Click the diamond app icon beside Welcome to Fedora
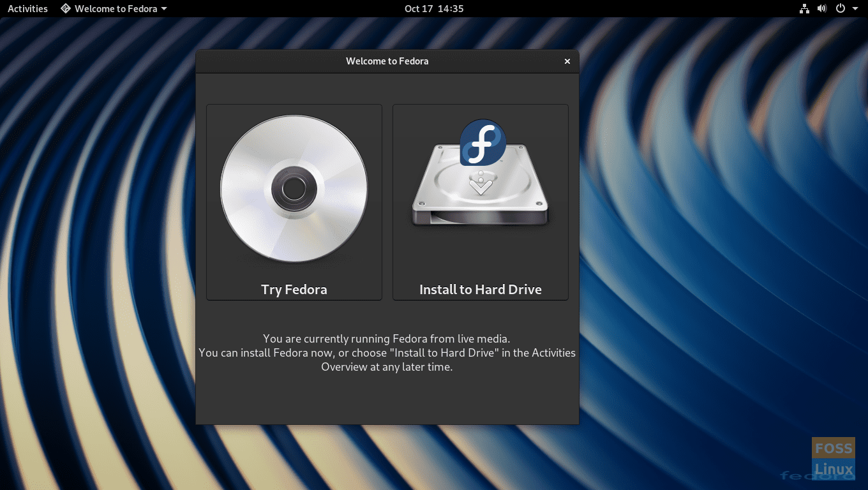Screen dimensions: 868x490 pyautogui.click(x=65, y=8)
